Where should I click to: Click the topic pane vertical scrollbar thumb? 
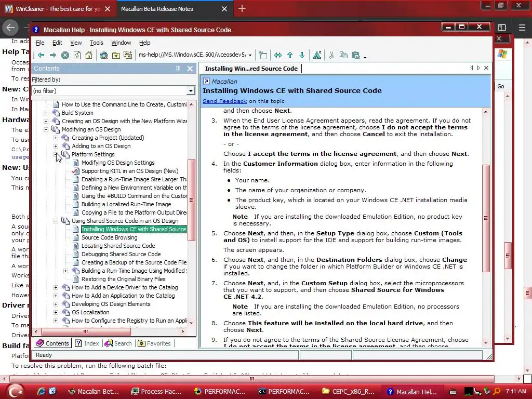[486, 218]
